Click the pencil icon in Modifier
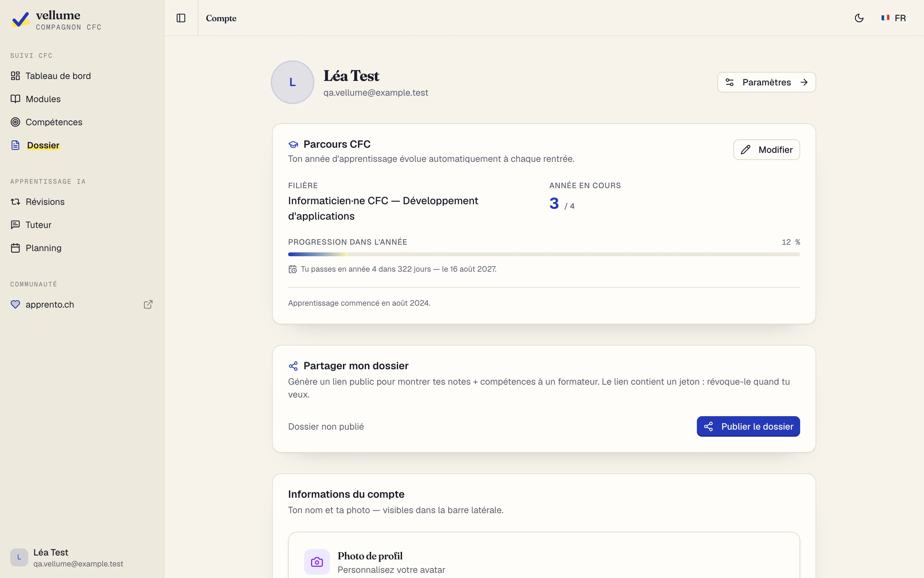The image size is (924, 578). pos(746,149)
